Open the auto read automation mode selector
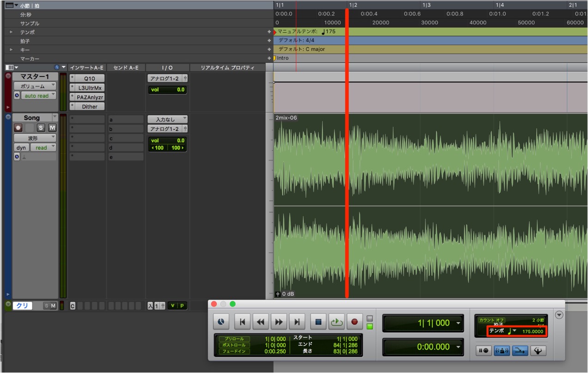The image size is (588, 373). pos(38,96)
